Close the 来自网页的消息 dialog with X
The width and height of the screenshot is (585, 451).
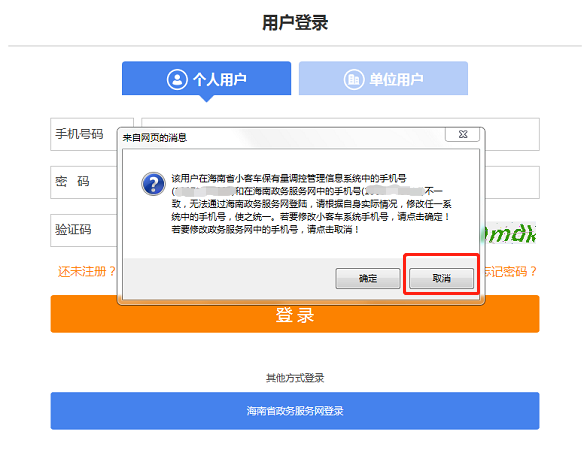click(463, 134)
